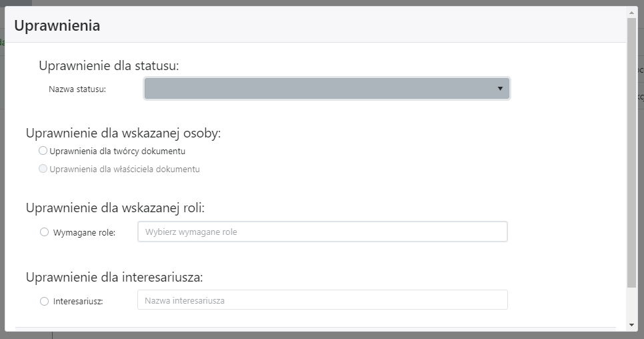Click the 'Wymagane role:' label
The width and height of the screenshot is (644, 339).
click(84, 233)
